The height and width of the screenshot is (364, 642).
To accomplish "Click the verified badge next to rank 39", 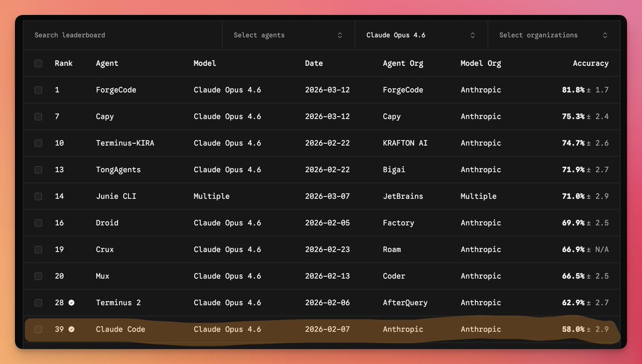I will point(71,329).
